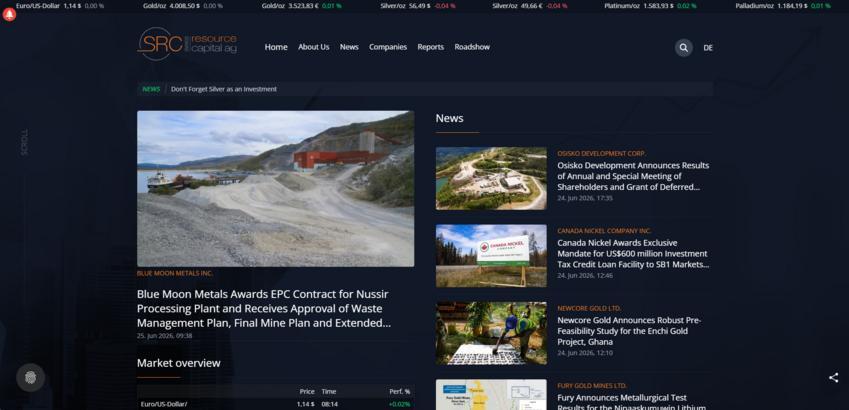Open the Osisko Development aerial thumbnail

pos(491,178)
